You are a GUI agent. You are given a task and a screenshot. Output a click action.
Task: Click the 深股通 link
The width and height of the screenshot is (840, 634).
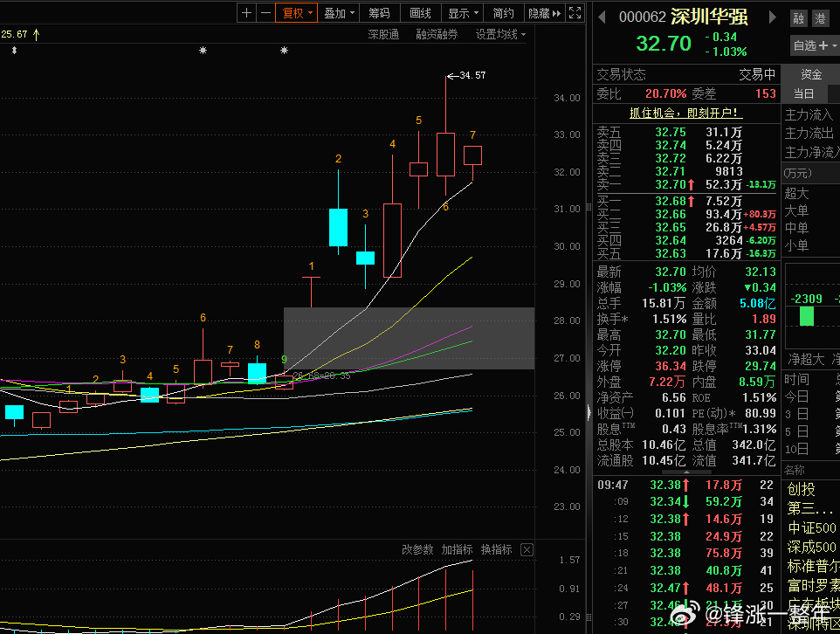[383, 35]
